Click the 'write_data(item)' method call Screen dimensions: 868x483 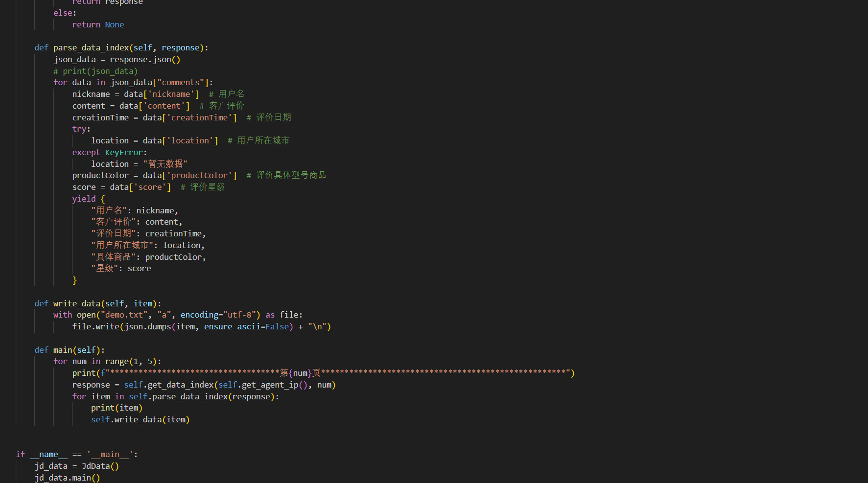(x=152, y=419)
